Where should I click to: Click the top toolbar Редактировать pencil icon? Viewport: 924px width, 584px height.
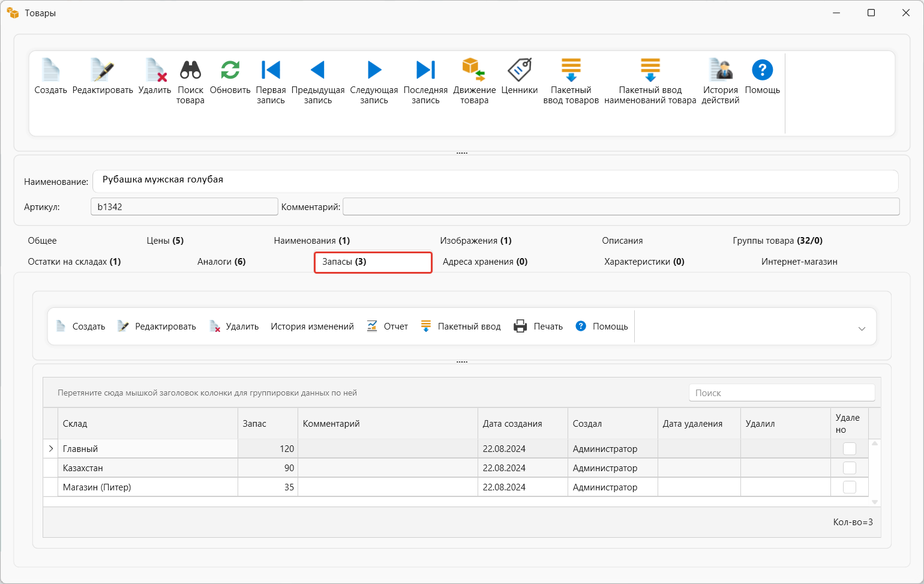tap(103, 70)
